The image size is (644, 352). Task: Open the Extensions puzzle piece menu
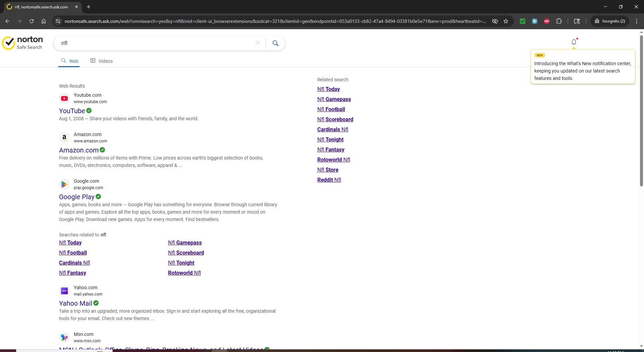(559, 21)
